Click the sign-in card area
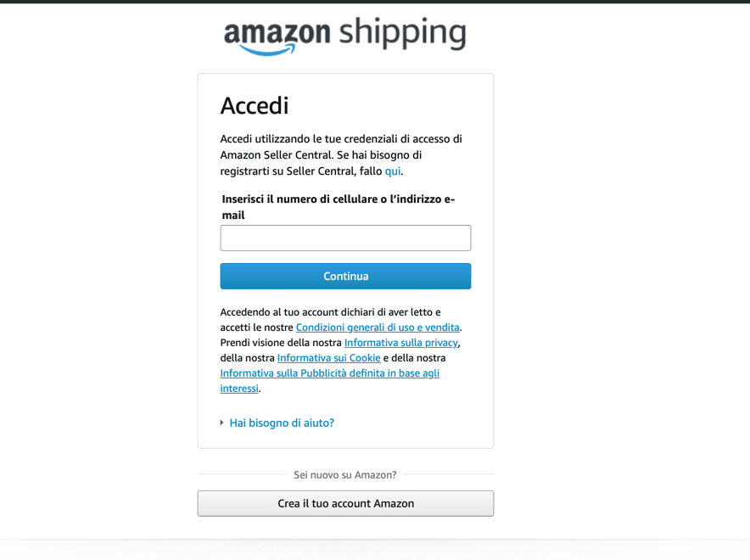The height and width of the screenshot is (560, 750). tap(345, 259)
